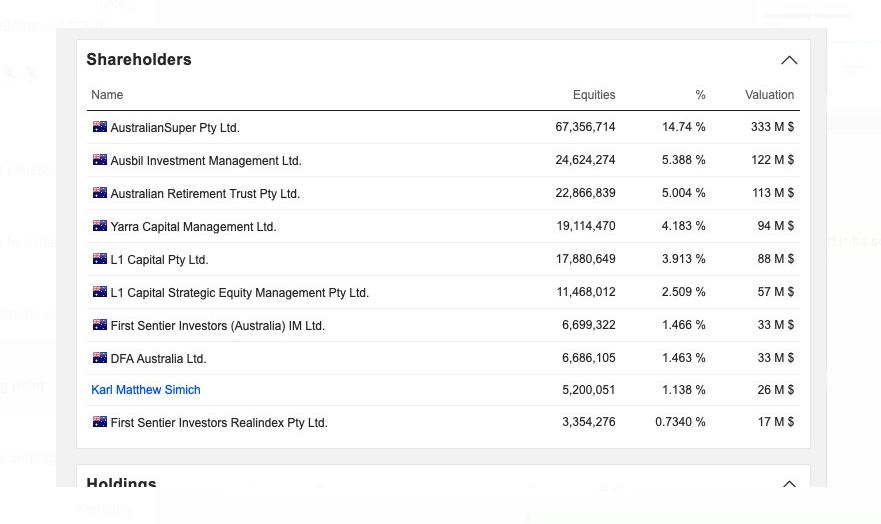
Task: Click the 57 M $ valuation cell
Action: (x=775, y=292)
